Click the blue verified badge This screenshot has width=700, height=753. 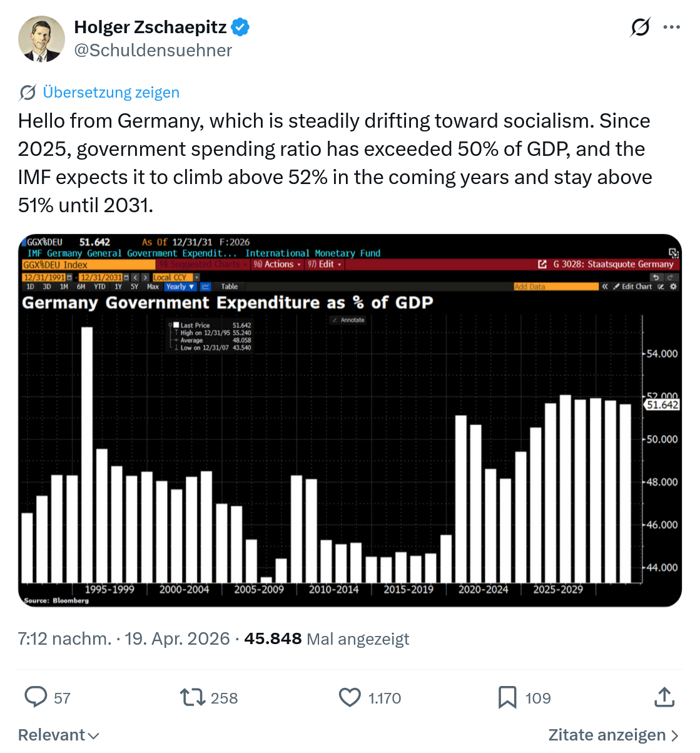click(241, 27)
